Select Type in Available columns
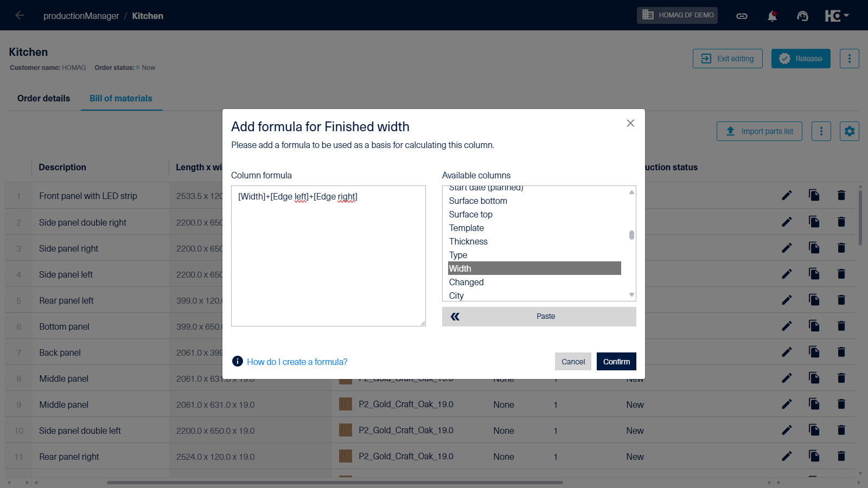 [x=534, y=255]
